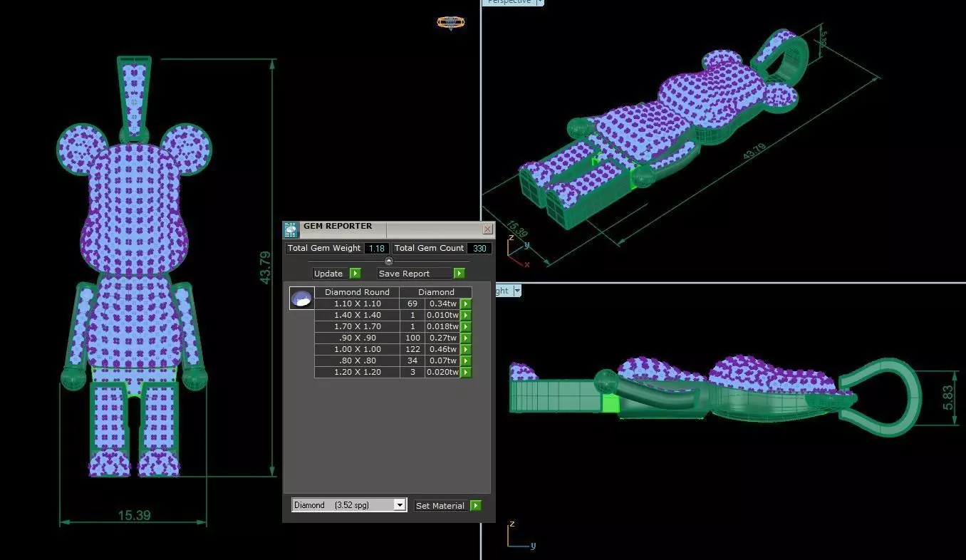This screenshot has width=966, height=560.
Task: Click the weight cell 0.46tw
Action: pos(443,349)
